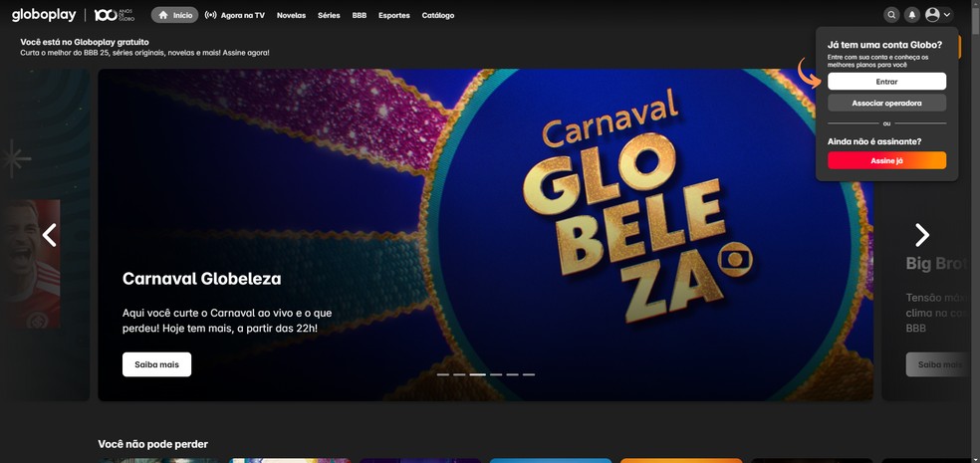Select the sixth carousel indicator dash
Image resolution: width=980 pixels, height=463 pixels.
tap(529, 374)
